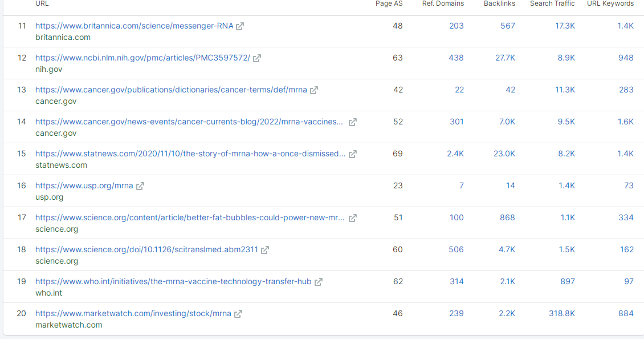Click URL Keywords value 73 for usp.org
Image resolution: width=644 pixels, height=339 pixels.
[629, 185]
